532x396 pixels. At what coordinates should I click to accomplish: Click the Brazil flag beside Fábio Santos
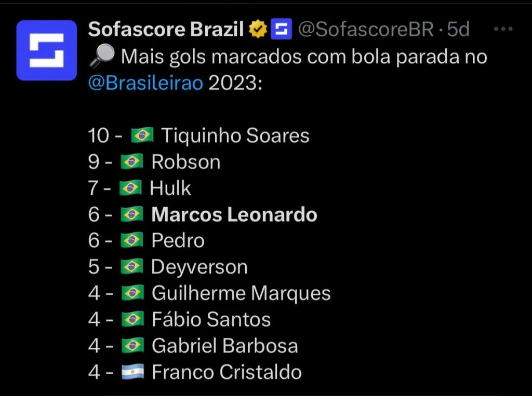pyautogui.click(x=132, y=319)
